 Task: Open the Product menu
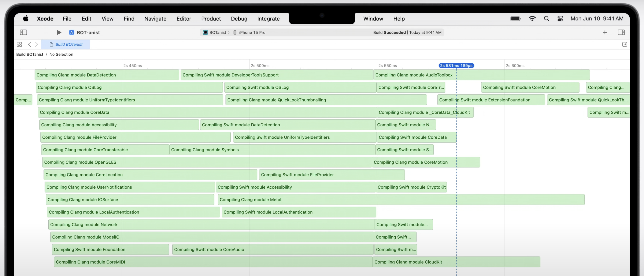pos(211,19)
